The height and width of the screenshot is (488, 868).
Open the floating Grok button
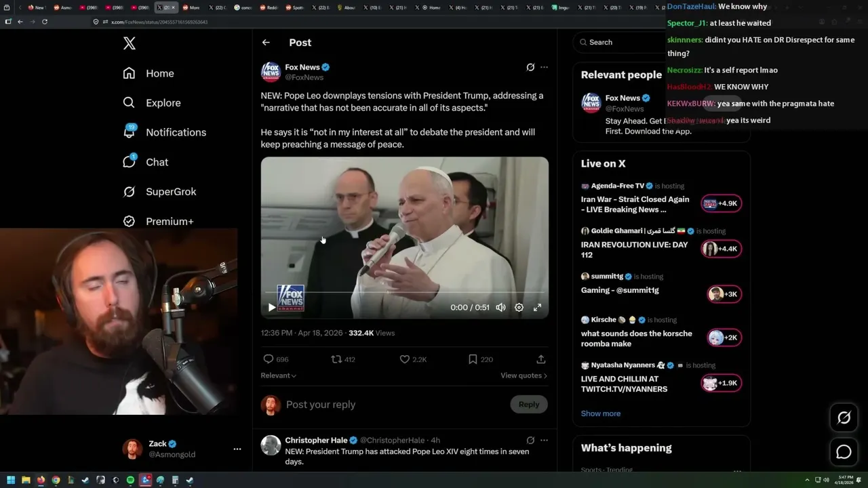(x=844, y=418)
